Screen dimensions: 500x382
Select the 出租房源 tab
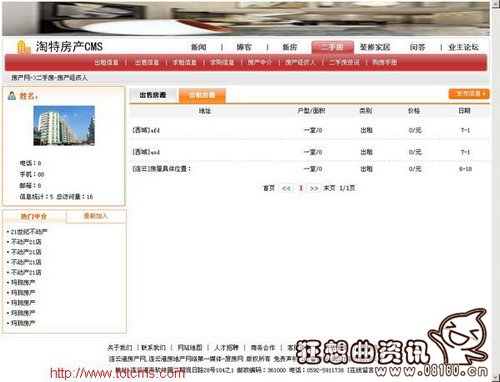(x=202, y=95)
